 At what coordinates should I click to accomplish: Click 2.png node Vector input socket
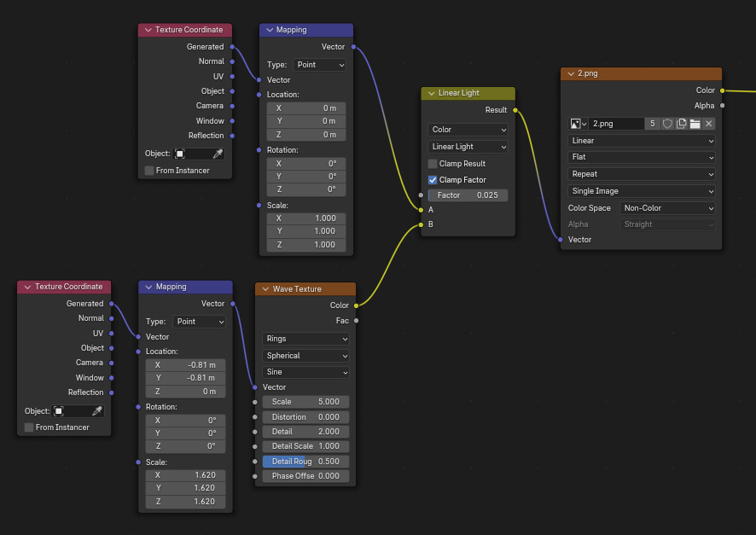pos(561,240)
